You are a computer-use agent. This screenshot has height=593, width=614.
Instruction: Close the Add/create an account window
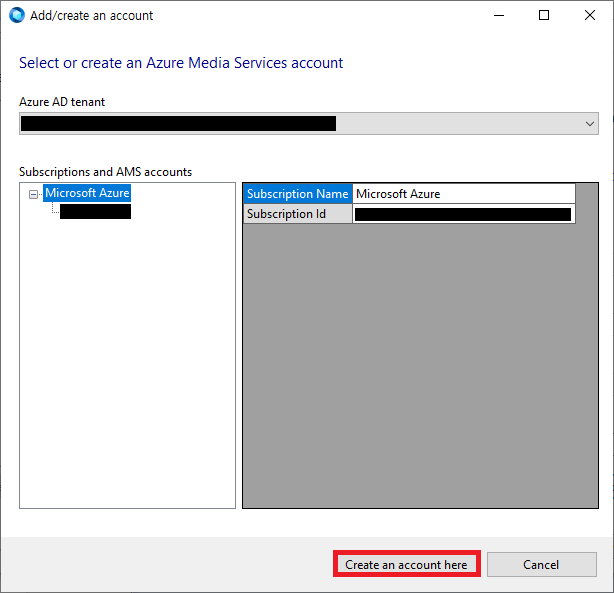[590, 15]
